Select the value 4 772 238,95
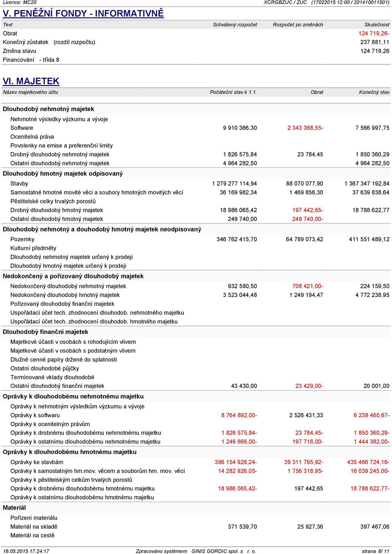 tap(372, 295)
